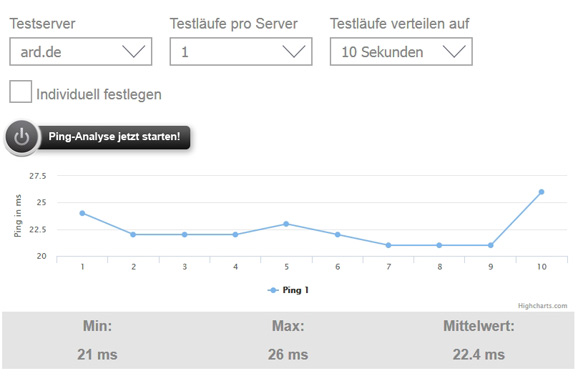The image size is (588, 381).
Task: Select the peak data point at run 10
Action: tap(542, 192)
